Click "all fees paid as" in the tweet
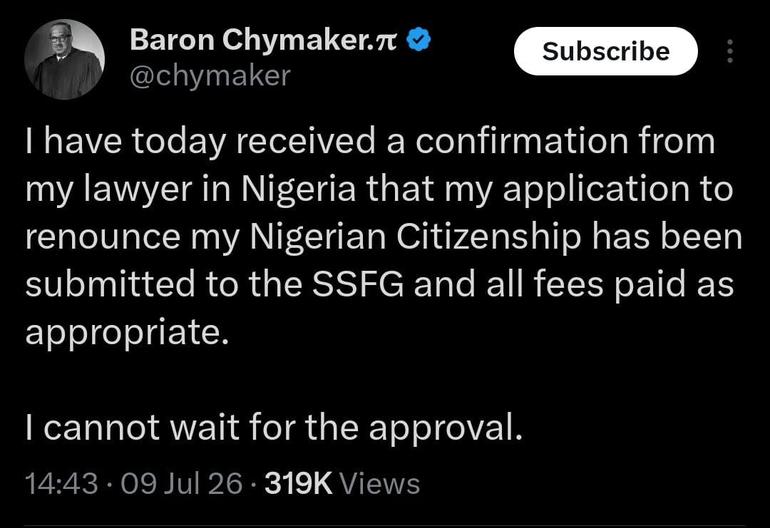The width and height of the screenshot is (770, 528). [x=610, y=285]
